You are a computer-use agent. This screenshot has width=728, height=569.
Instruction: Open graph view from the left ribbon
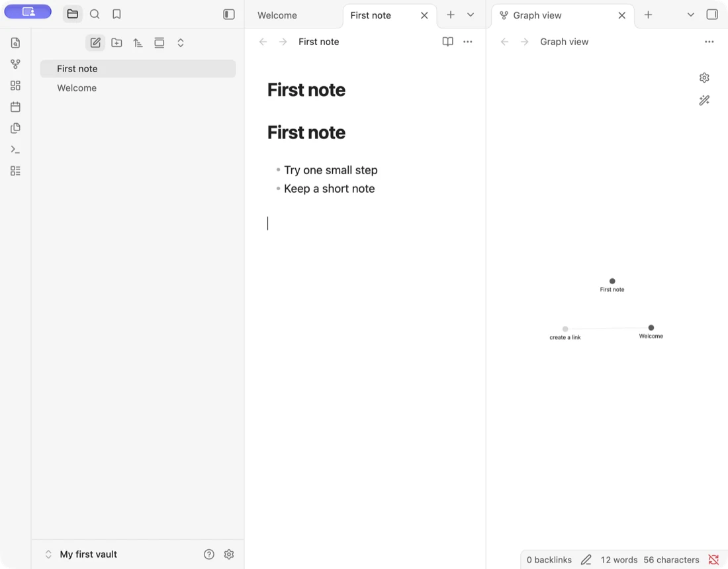(x=15, y=64)
